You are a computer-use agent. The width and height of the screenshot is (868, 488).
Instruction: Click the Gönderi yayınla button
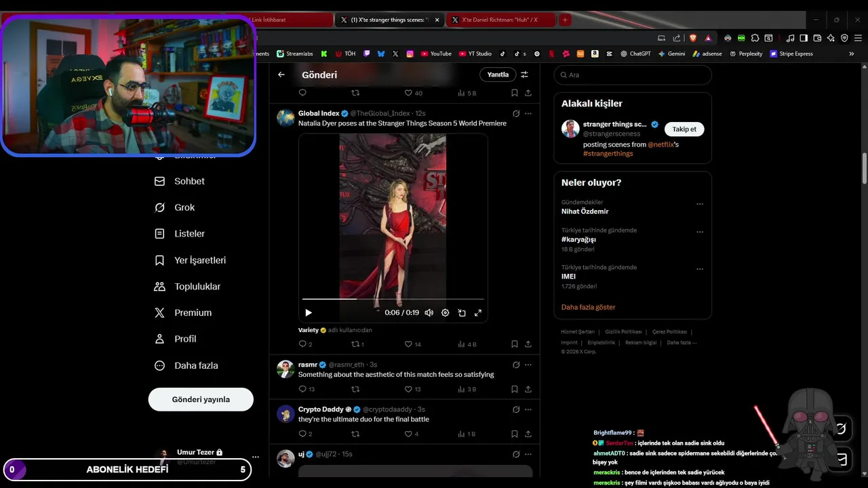[x=201, y=399]
